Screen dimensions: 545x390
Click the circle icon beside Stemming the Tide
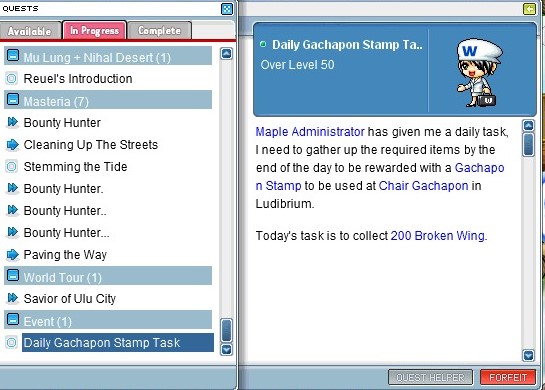pyautogui.click(x=11, y=166)
